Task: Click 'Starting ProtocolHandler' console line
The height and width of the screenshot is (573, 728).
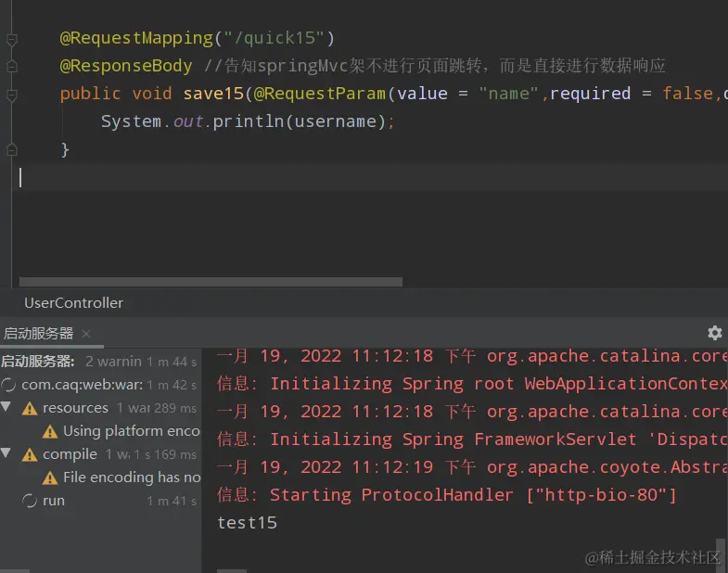Action: tap(447, 495)
